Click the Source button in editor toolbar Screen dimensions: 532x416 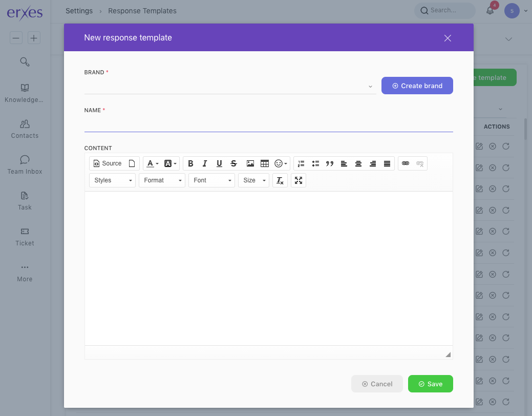pyautogui.click(x=107, y=163)
